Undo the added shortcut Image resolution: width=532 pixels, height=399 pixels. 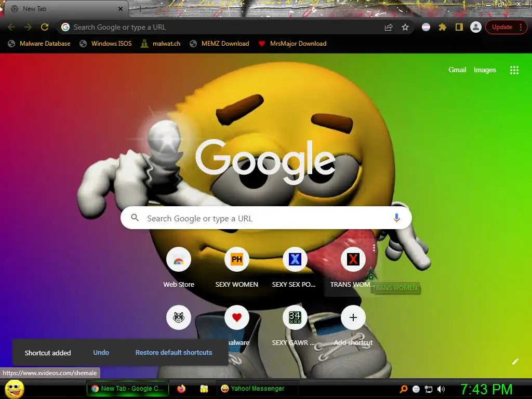[x=101, y=353]
